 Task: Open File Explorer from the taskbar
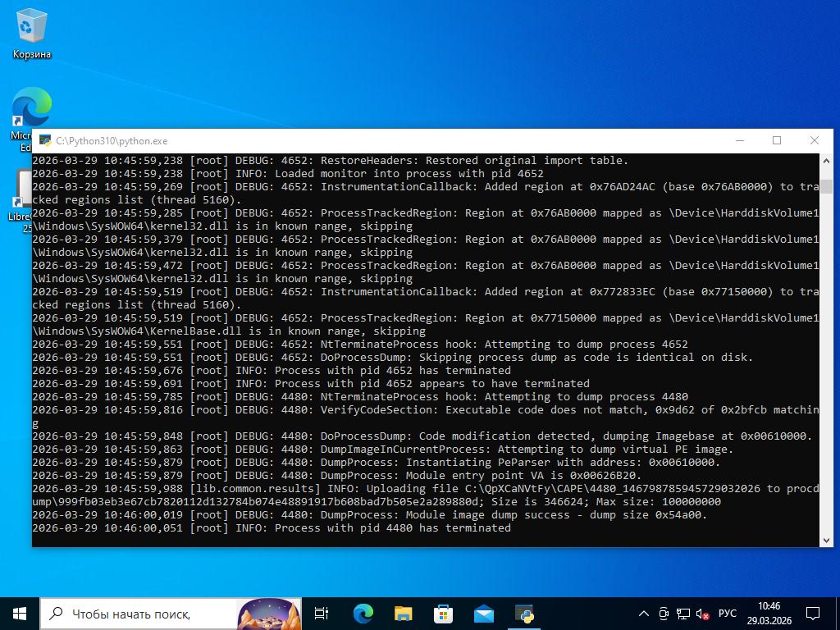pos(403,613)
